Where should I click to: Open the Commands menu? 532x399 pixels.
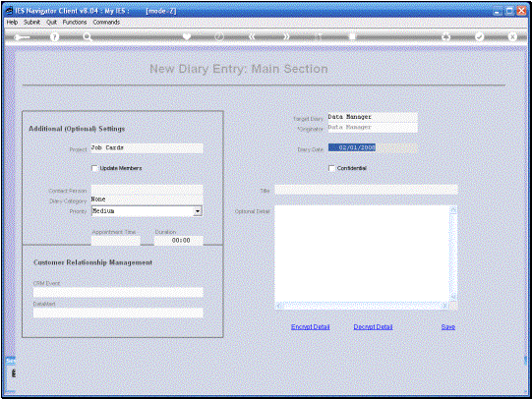(106, 22)
